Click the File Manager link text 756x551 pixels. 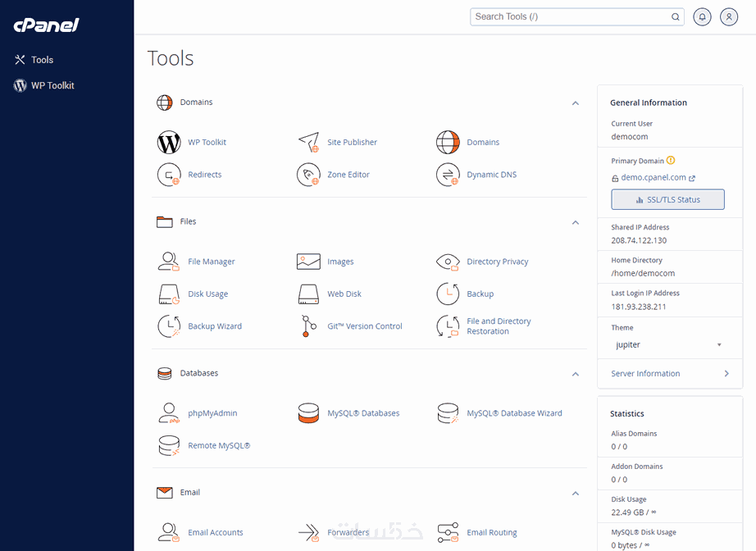pos(212,262)
